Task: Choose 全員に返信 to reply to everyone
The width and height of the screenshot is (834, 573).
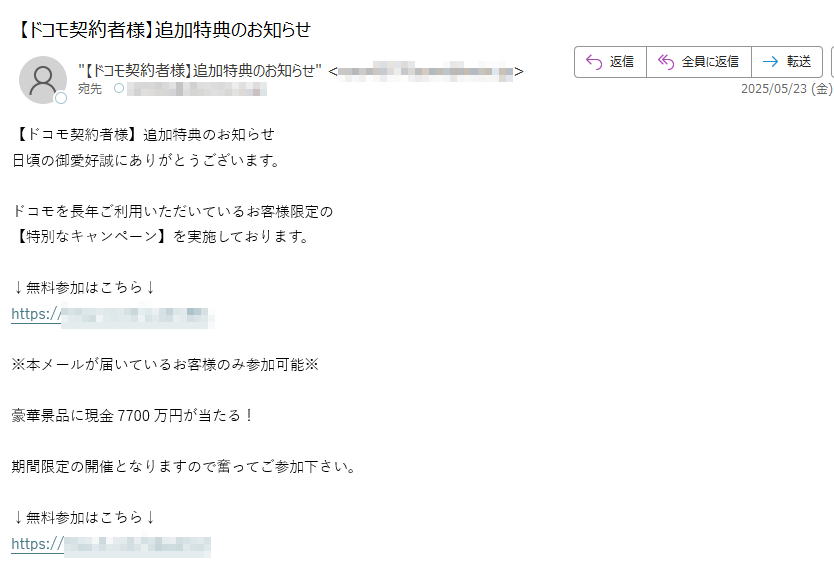Action: tap(710, 62)
